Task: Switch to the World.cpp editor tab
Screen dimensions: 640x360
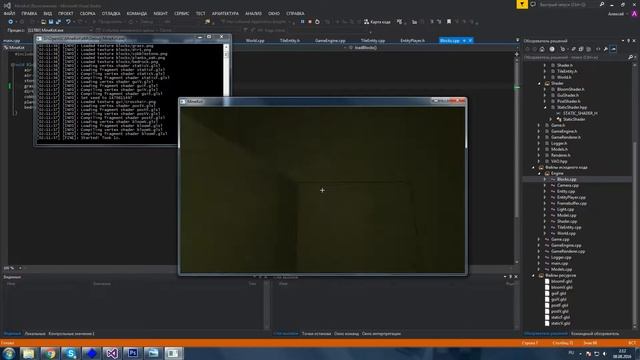Action: [255, 41]
